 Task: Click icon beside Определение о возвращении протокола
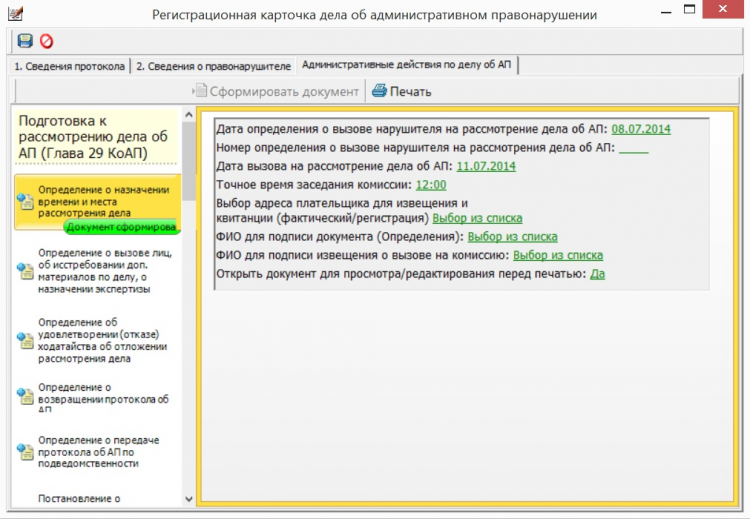click(x=25, y=396)
